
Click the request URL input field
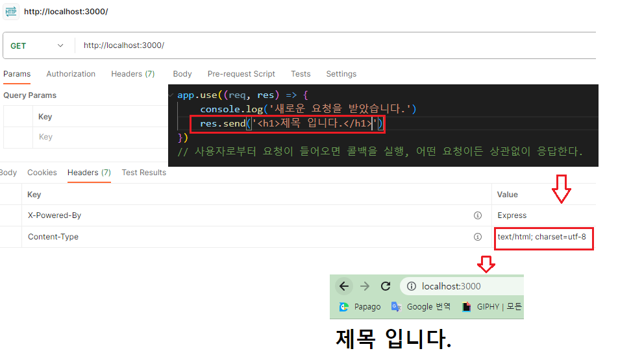[335, 45]
